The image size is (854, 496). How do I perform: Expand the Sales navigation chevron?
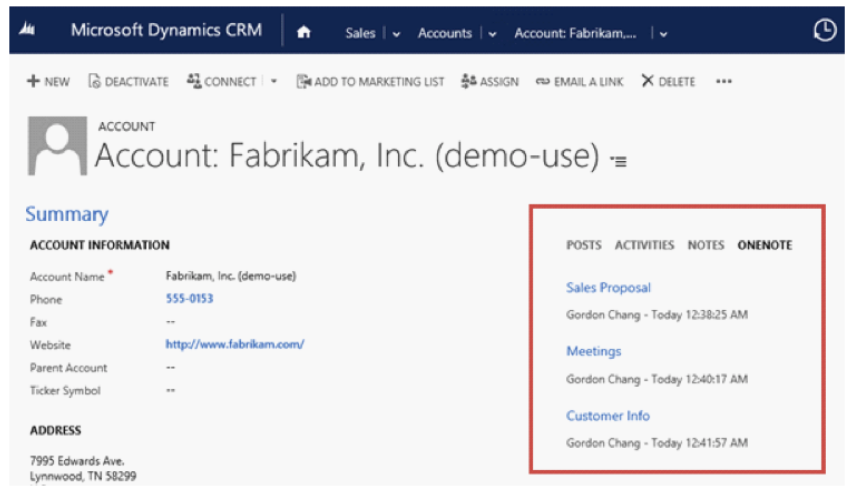click(396, 34)
